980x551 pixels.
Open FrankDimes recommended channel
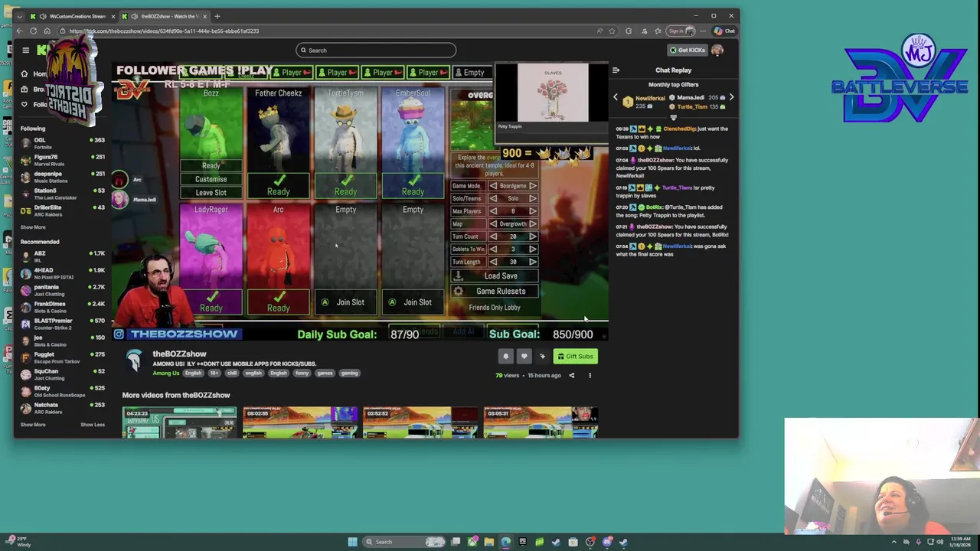point(63,307)
